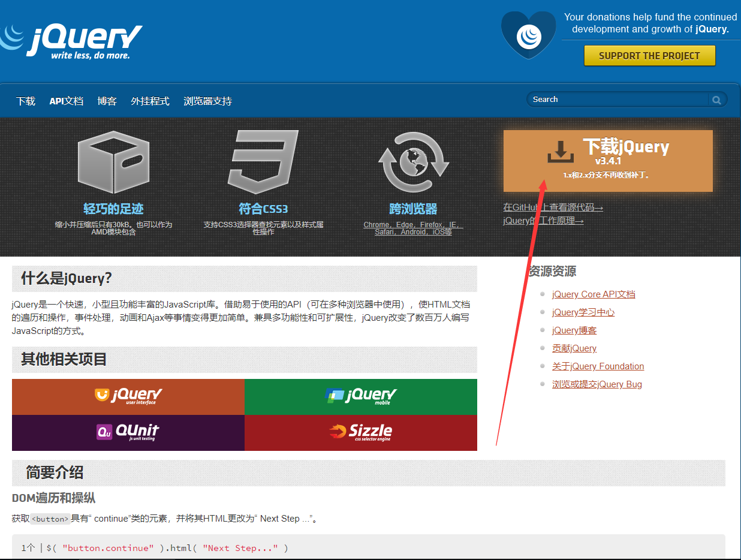Open the jQuery学习中心 link

click(583, 312)
